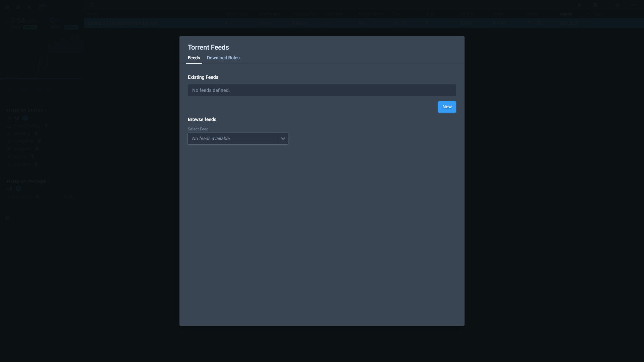Filter torrents by Downloading status
This screenshot has height=362, width=644.
28,126
